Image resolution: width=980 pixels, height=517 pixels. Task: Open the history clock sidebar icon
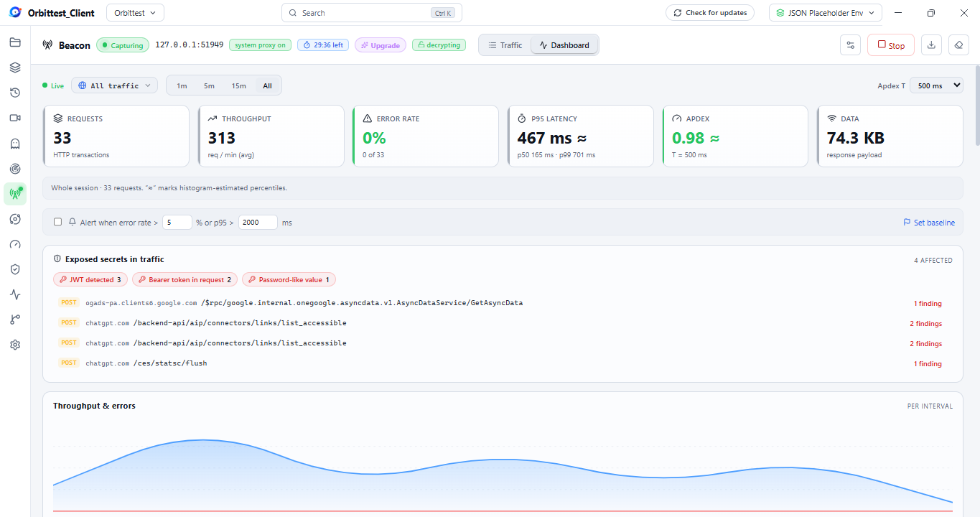[15, 93]
